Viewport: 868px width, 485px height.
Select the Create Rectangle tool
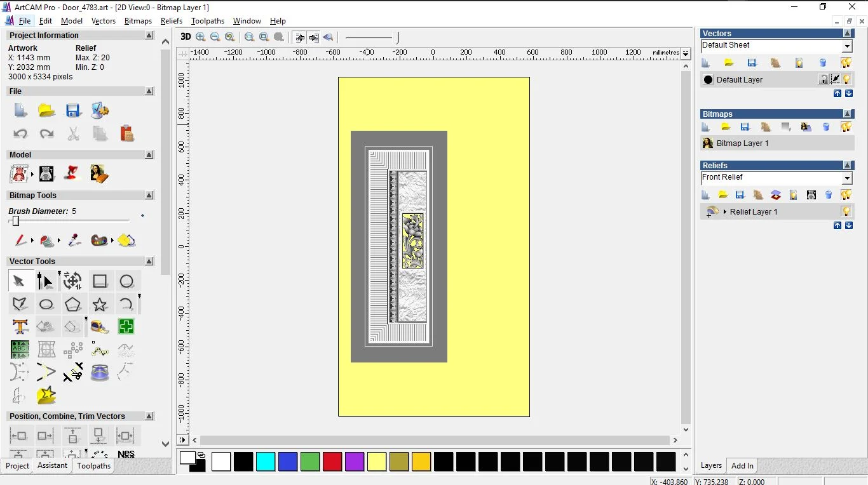pyautogui.click(x=100, y=281)
